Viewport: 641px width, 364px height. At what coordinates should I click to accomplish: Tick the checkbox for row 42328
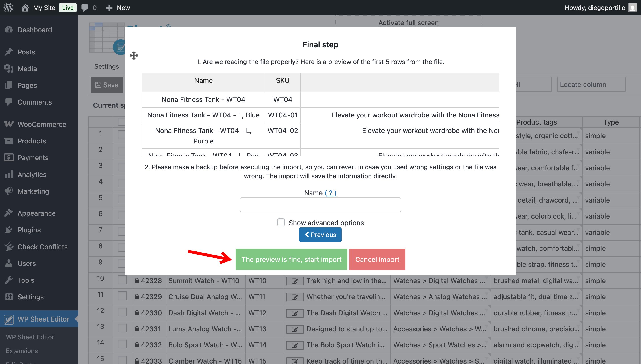click(x=122, y=280)
